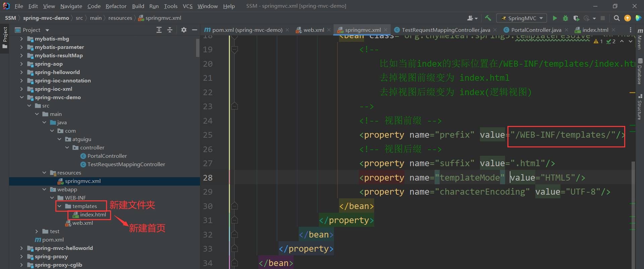The width and height of the screenshot is (644, 269).
Task: Open Project panel settings gear icon
Action: pyautogui.click(x=184, y=30)
